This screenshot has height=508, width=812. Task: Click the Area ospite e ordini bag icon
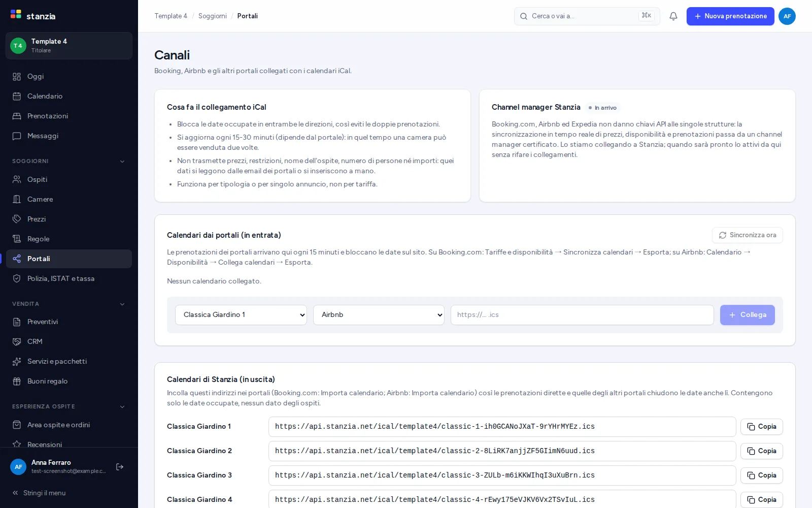(17, 425)
